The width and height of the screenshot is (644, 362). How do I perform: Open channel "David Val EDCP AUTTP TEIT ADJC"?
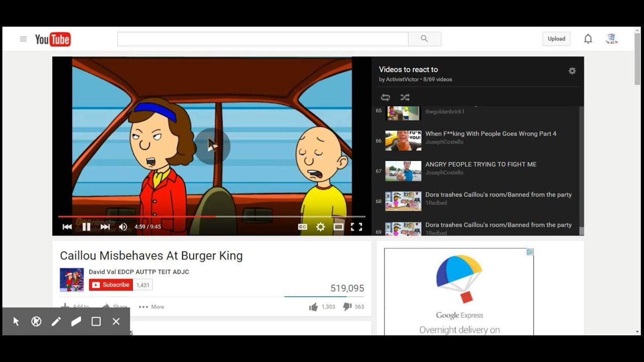[139, 272]
